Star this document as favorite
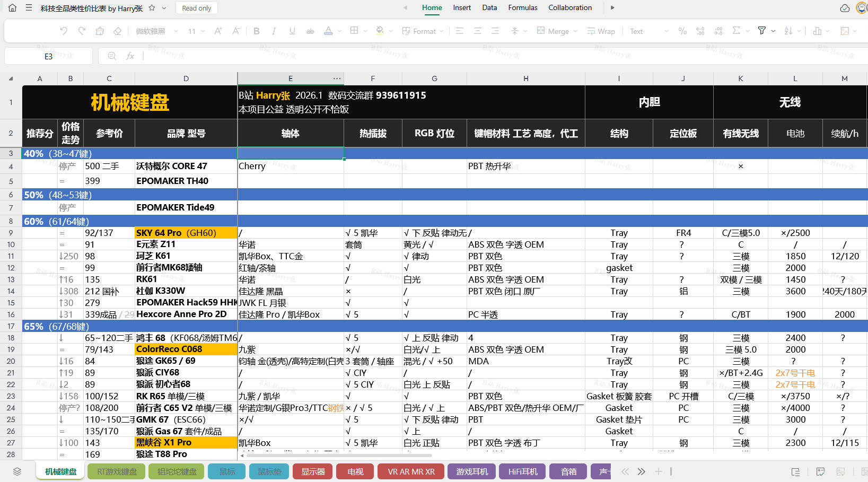 (152, 8)
